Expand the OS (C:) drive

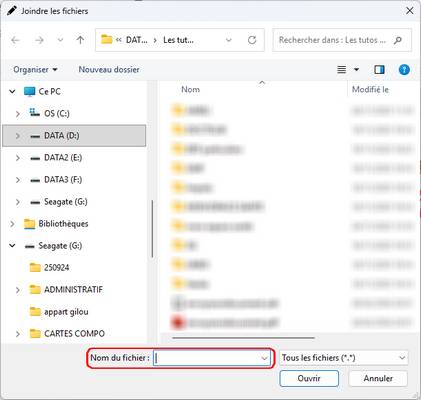click(x=17, y=114)
